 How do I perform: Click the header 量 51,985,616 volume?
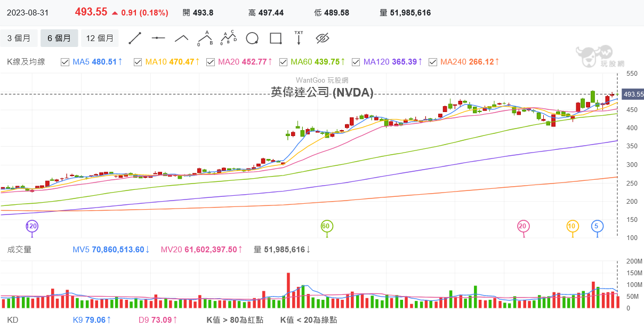point(405,12)
